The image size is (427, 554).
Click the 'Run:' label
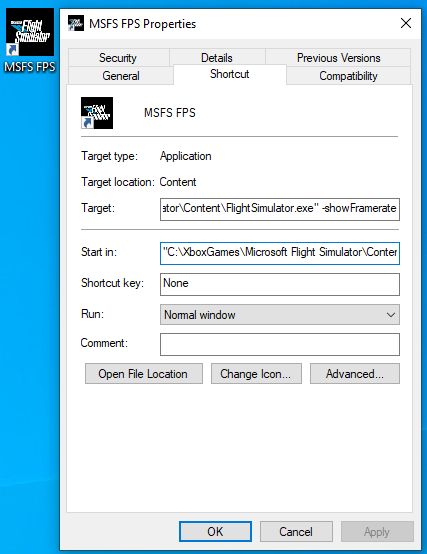tap(92, 314)
